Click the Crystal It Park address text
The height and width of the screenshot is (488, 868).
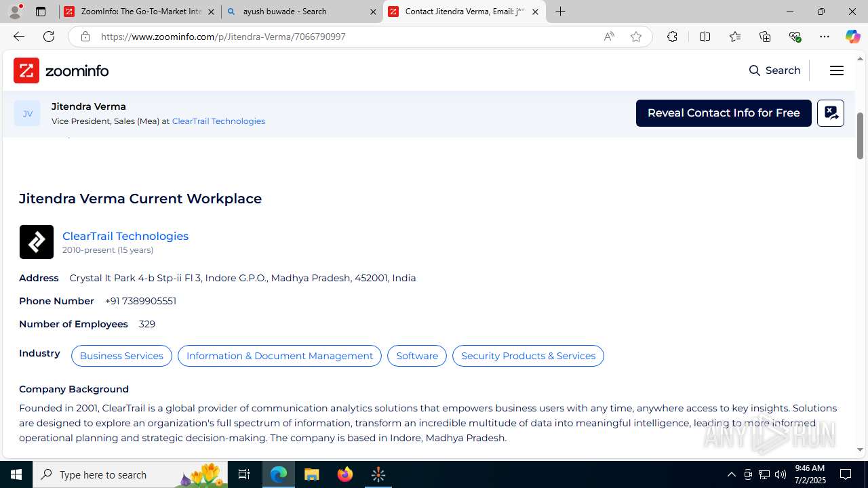point(243,278)
